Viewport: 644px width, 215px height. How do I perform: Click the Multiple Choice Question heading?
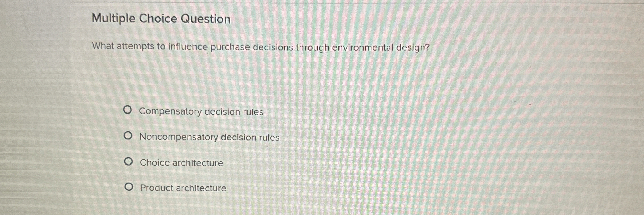(x=162, y=19)
